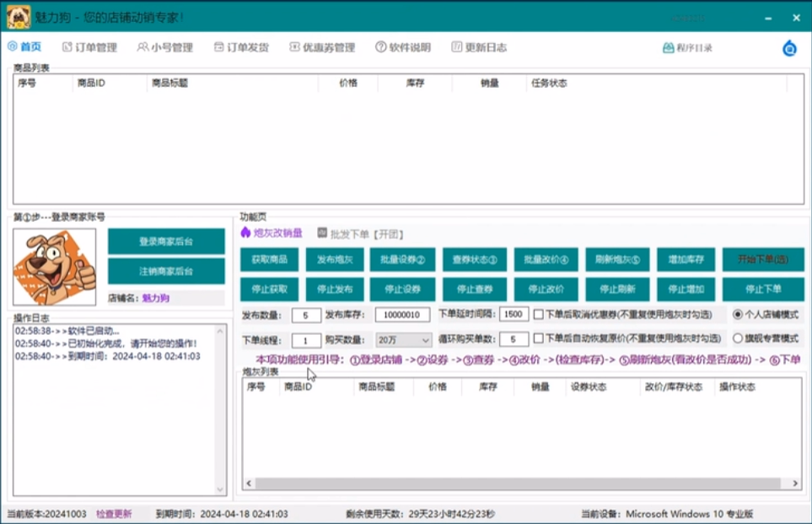
Task: Go to 订单发货 tab
Action: (x=241, y=47)
